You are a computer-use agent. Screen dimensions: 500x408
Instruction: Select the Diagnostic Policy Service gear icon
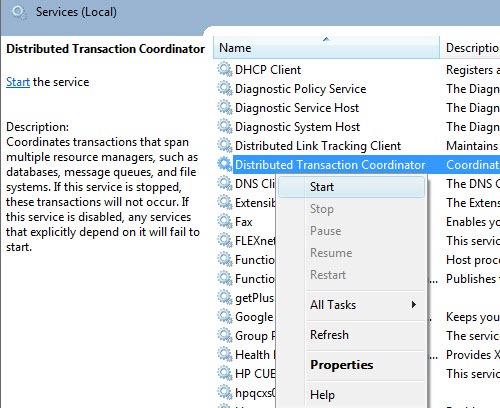point(225,89)
